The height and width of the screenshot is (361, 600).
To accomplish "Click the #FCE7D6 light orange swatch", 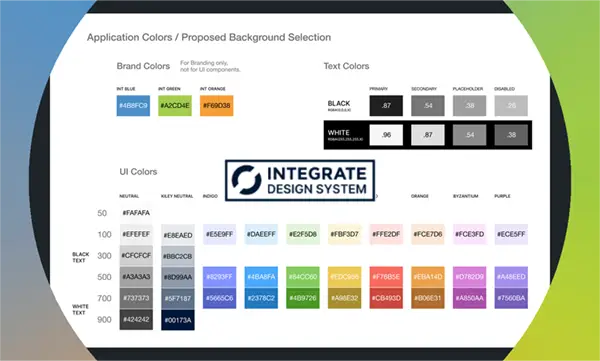I will 428,234.
